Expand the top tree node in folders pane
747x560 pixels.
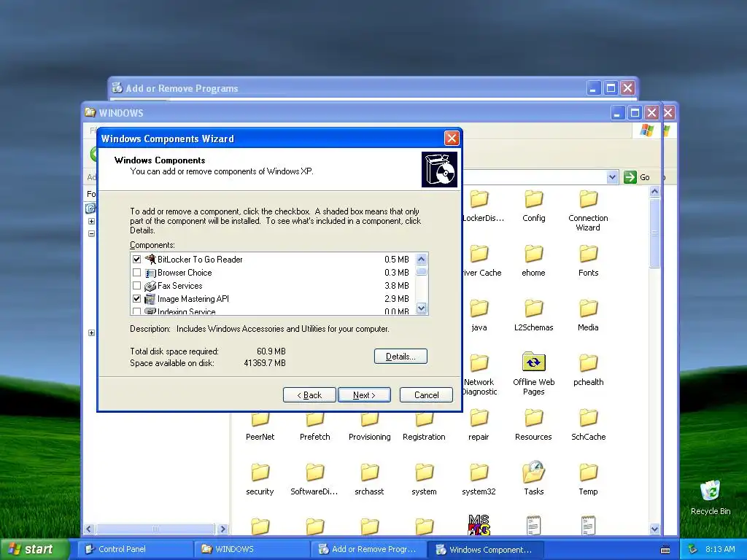coord(91,222)
